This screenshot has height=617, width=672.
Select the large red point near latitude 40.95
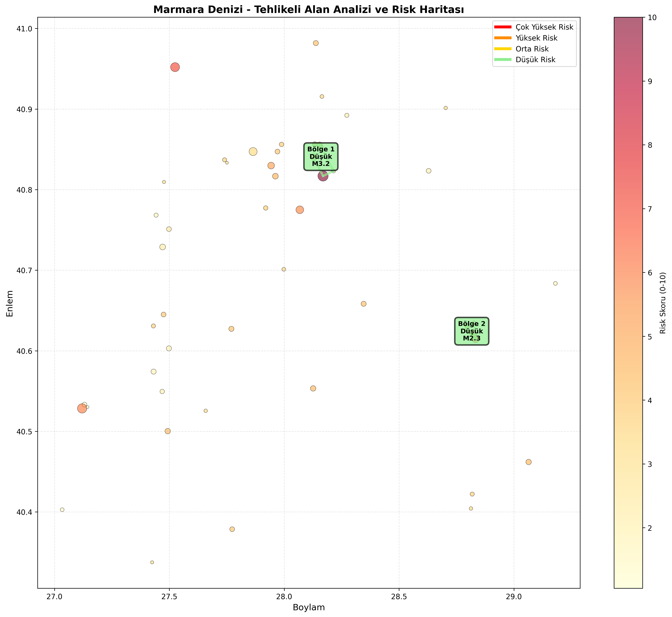175,67
